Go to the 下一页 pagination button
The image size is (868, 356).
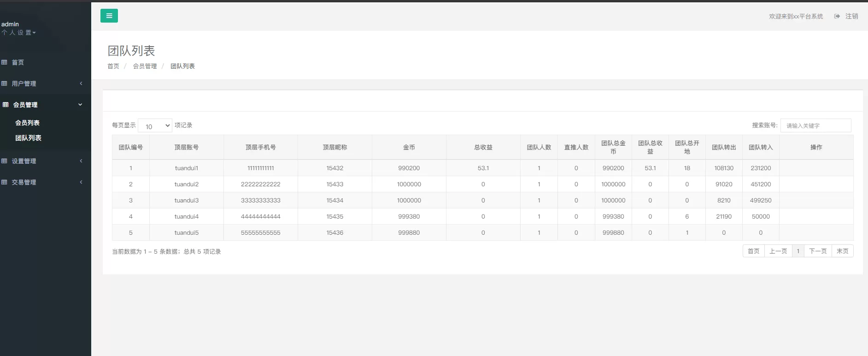coord(818,251)
